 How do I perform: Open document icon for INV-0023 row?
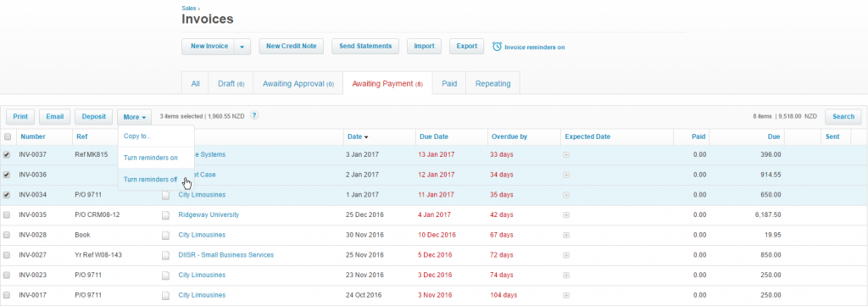[x=165, y=275]
